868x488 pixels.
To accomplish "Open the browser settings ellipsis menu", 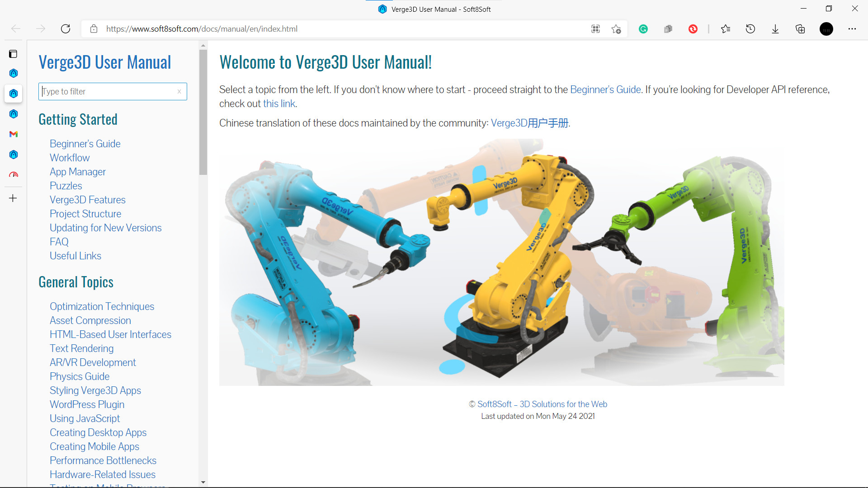I will pyautogui.click(x=852, y=29).
